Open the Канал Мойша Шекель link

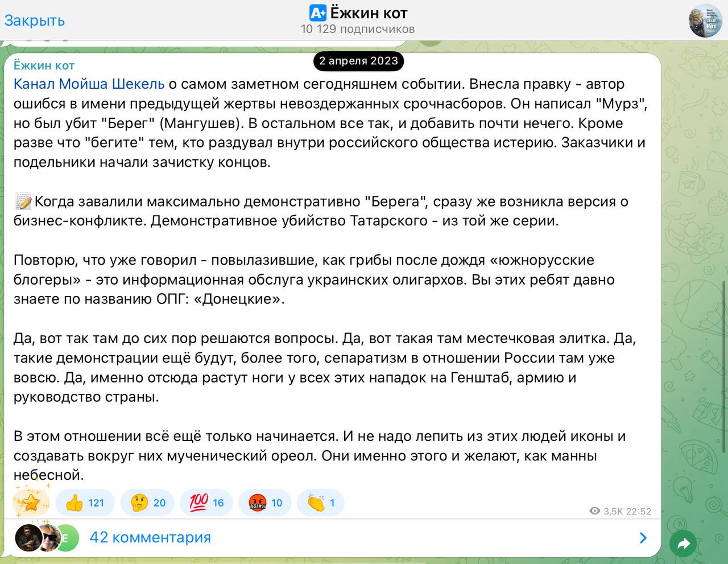[x=89, y=84]
